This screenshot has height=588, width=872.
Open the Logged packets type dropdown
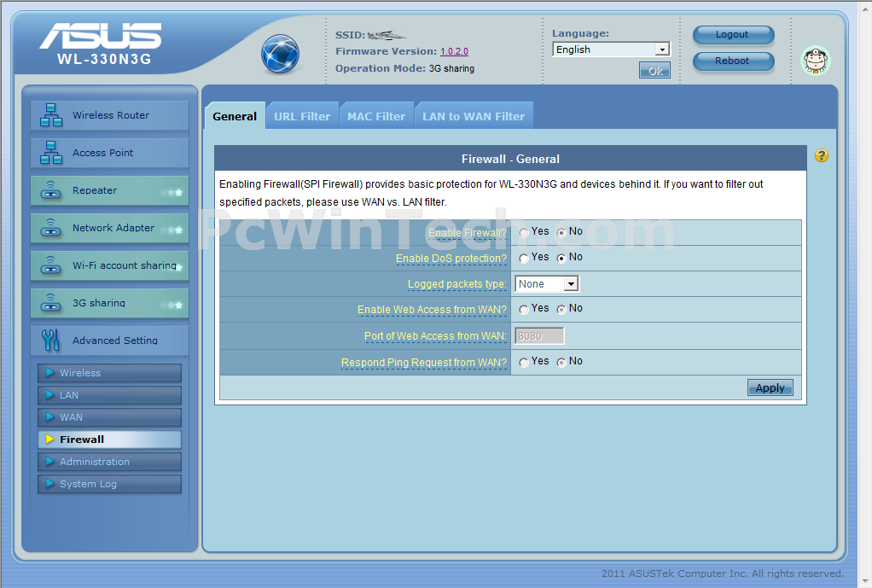pyautogui.click(x=547, y=283)
